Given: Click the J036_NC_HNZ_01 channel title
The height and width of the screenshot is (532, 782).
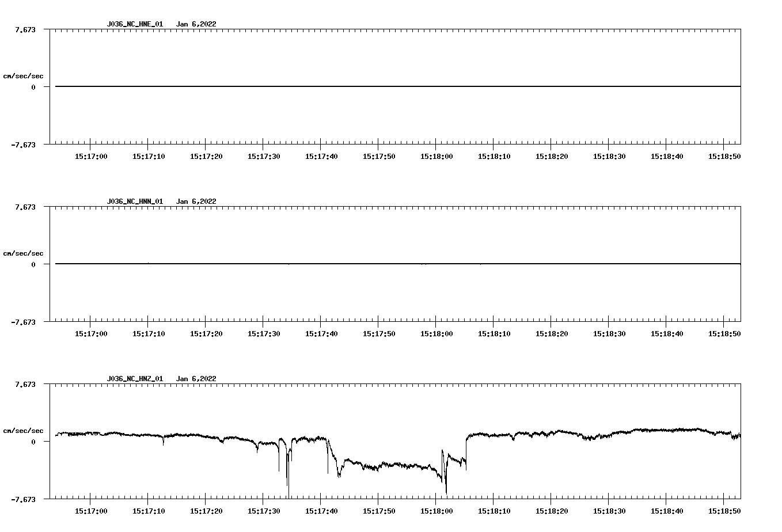Looking at the screenshot, I should pyautogui.click(x=135, y=379).
